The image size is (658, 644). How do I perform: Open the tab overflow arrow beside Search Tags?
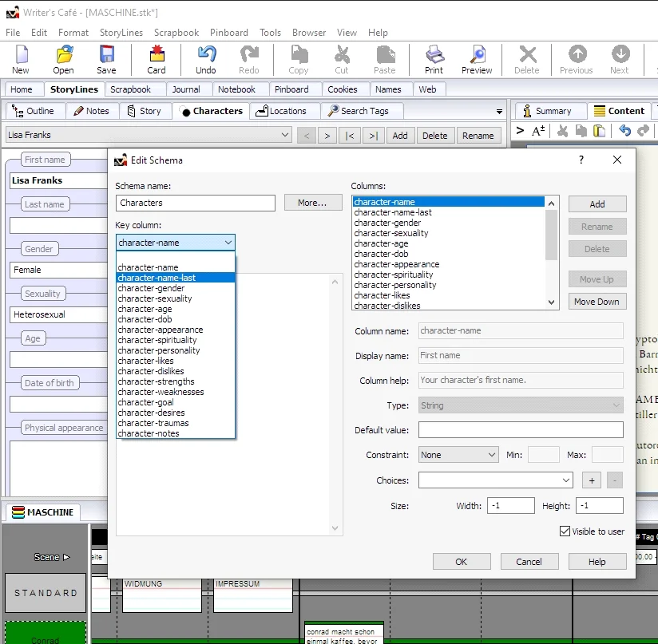click(x=499, y=112)
